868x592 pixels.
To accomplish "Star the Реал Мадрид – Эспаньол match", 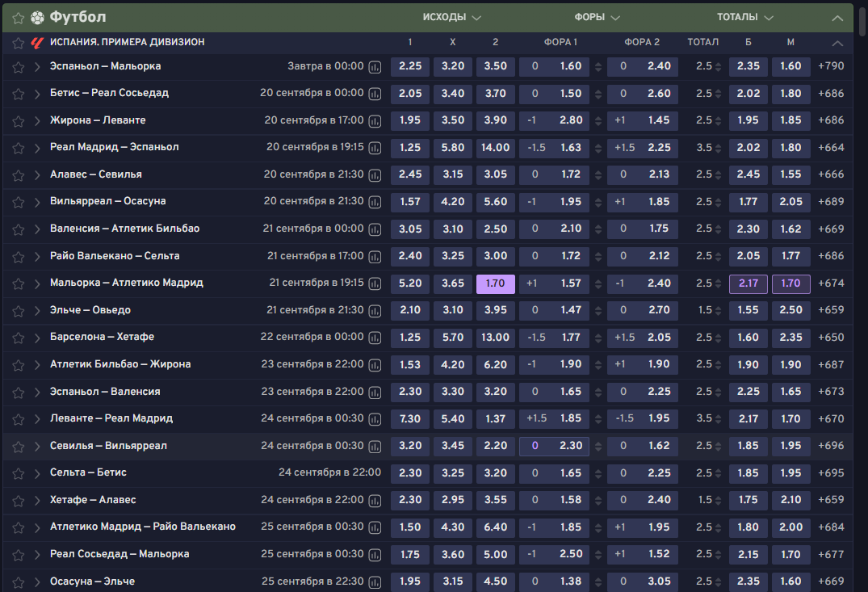I will click(19, 148).
